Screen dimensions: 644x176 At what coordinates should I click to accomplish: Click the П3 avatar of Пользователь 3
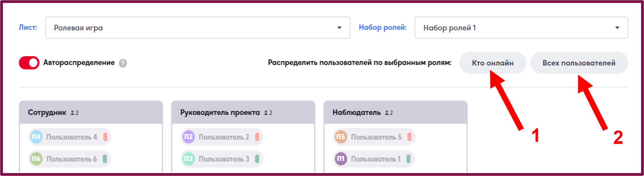tap(188, 159)
